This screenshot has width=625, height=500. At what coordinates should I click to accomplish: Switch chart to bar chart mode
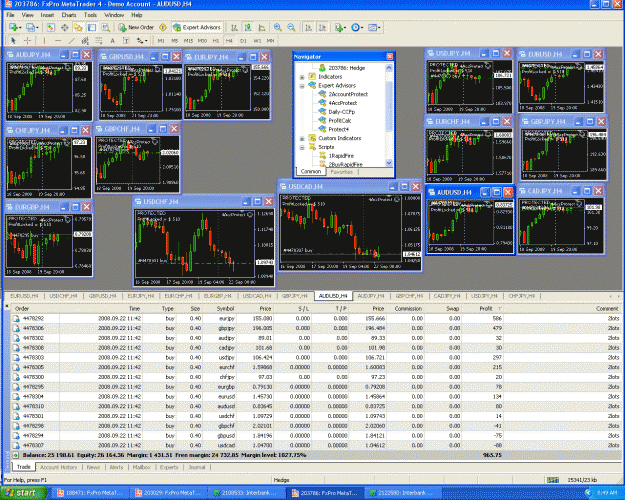coord(234,28)
